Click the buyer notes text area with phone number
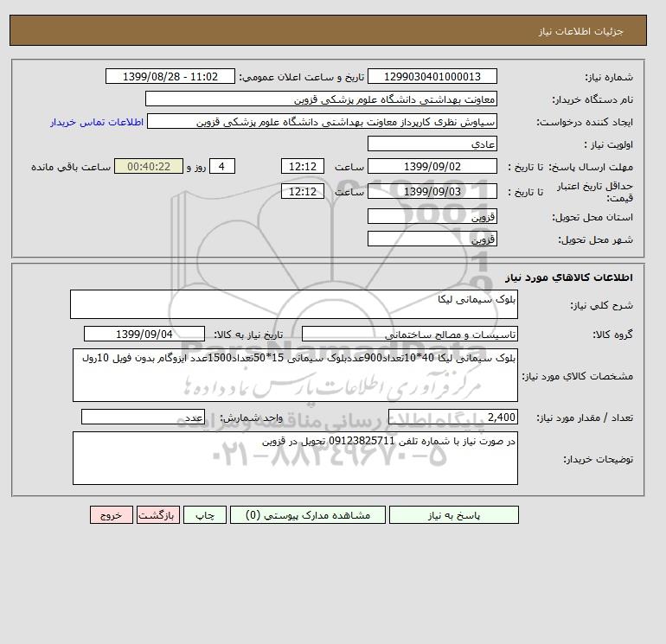Screen dimensions: 666x644 tap(295, 458)
